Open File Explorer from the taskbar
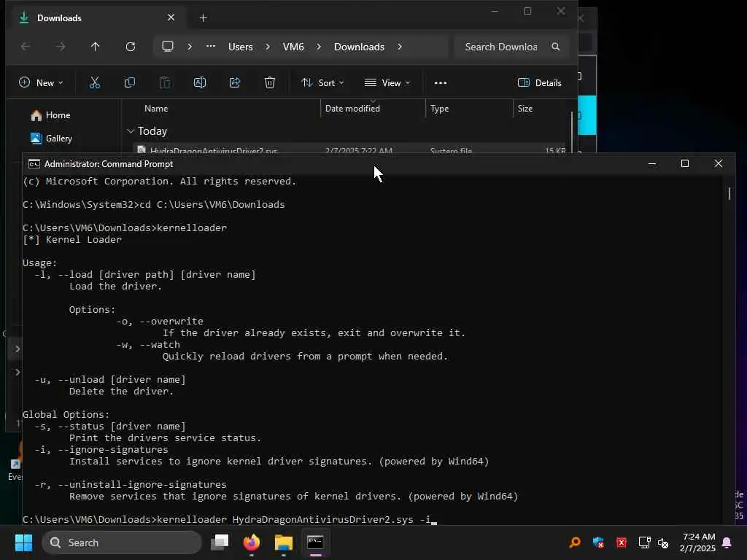The height and width of the screenshot is (560, 747). coord(284,542)
